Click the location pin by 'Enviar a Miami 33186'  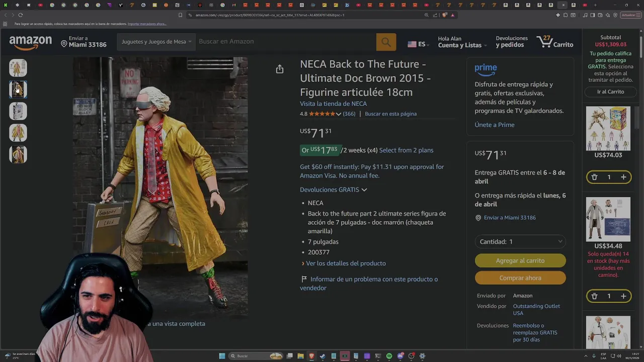tap(478, 218)
